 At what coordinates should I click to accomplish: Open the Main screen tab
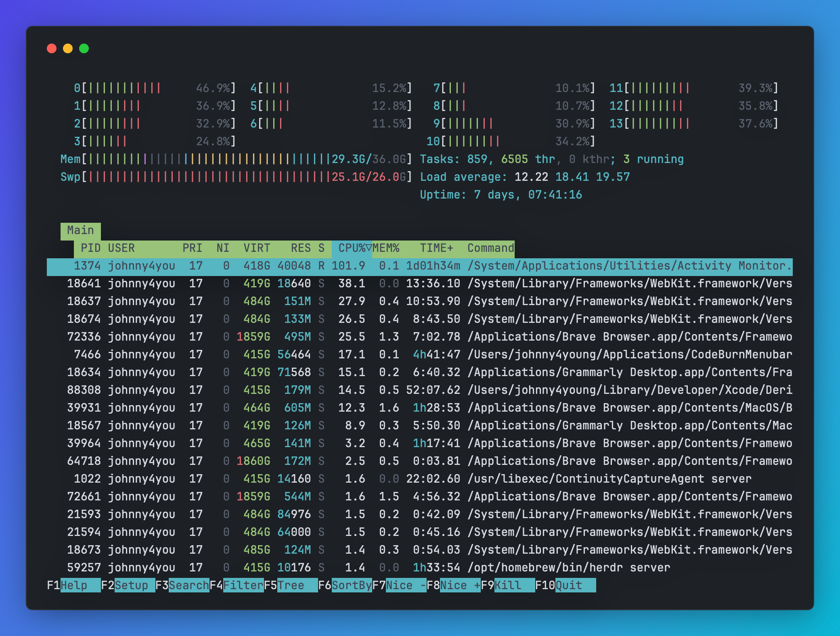click(x=80, y=231)
